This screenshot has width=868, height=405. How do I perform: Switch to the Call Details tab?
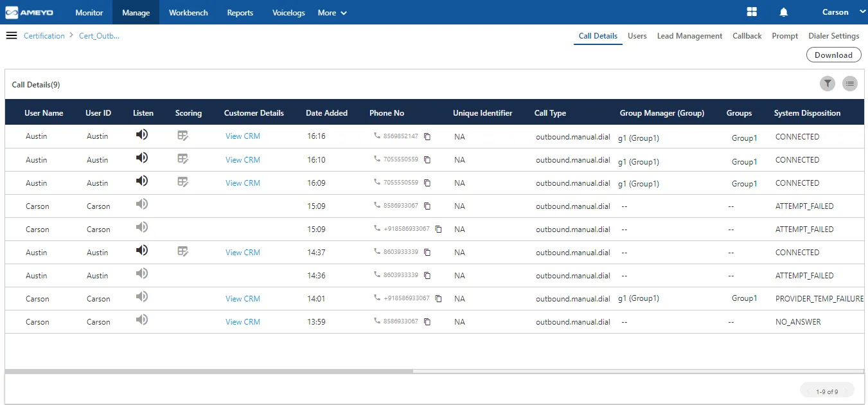pos(598,36)
